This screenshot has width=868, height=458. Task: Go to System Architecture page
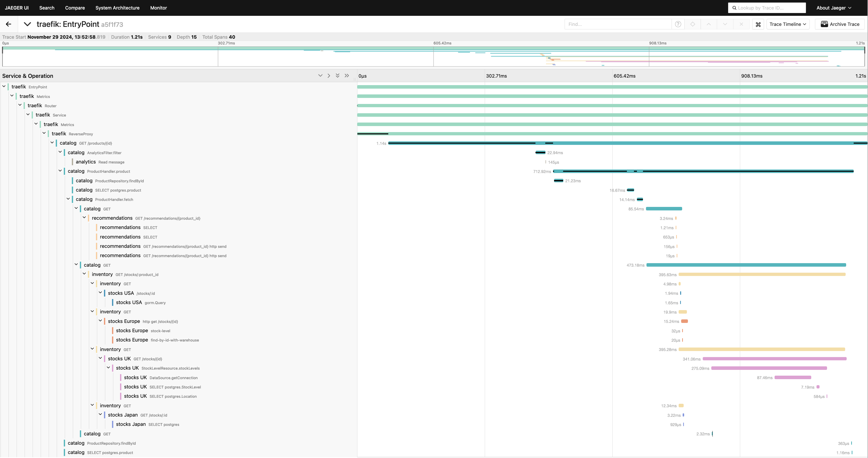pyautogui.click(x=117, y=8)
